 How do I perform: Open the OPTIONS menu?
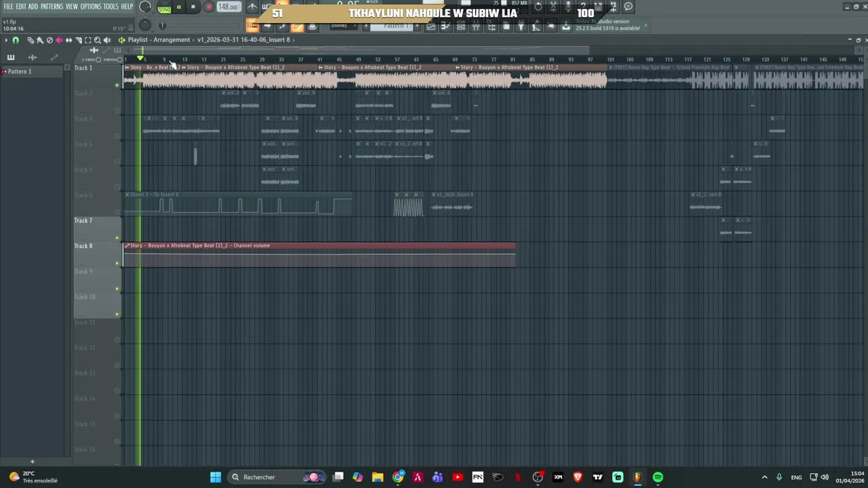coord(90,6)
